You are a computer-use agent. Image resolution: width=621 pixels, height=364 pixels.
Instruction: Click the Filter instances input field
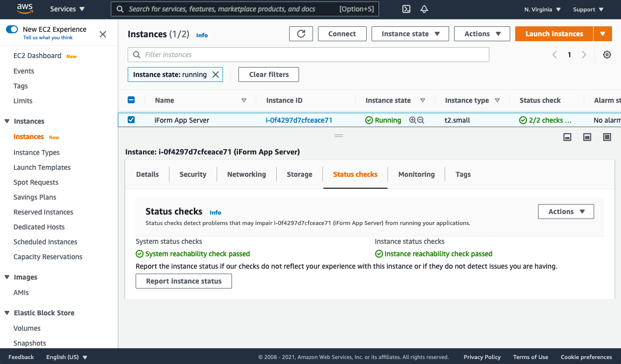(309, 55)
